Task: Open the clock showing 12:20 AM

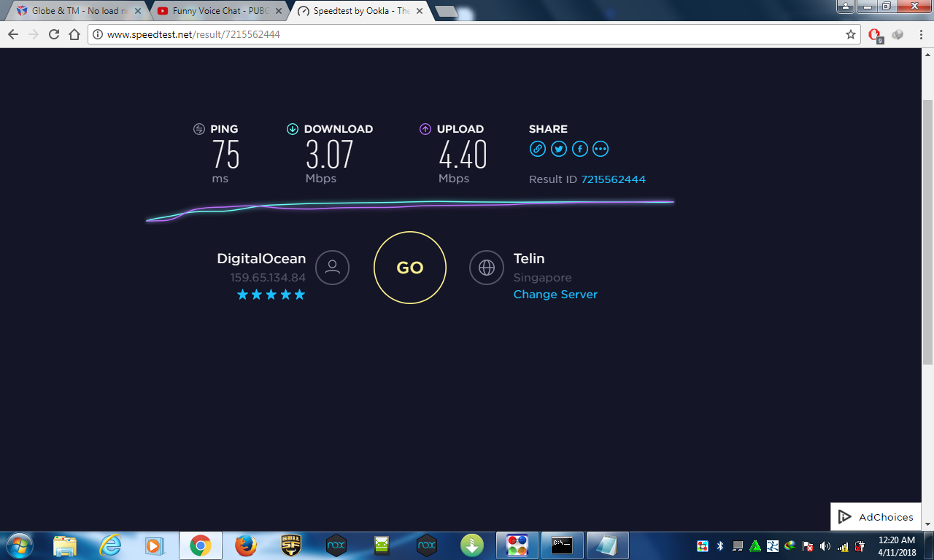Action: (x=897, y=546)
